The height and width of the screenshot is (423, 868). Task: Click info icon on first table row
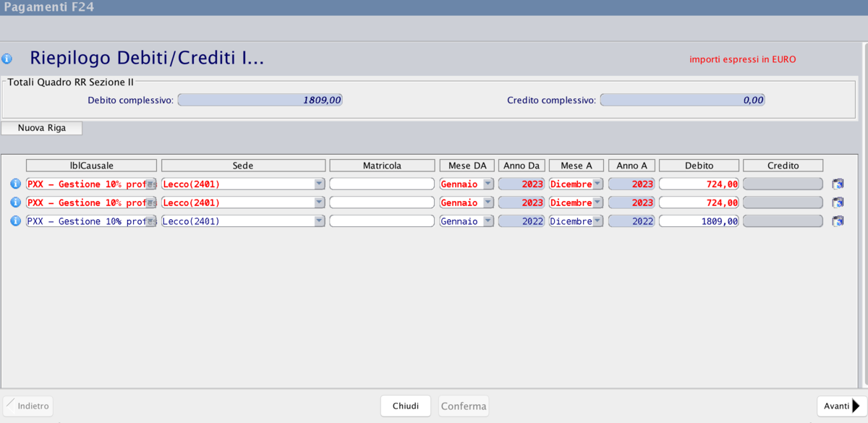15,184
